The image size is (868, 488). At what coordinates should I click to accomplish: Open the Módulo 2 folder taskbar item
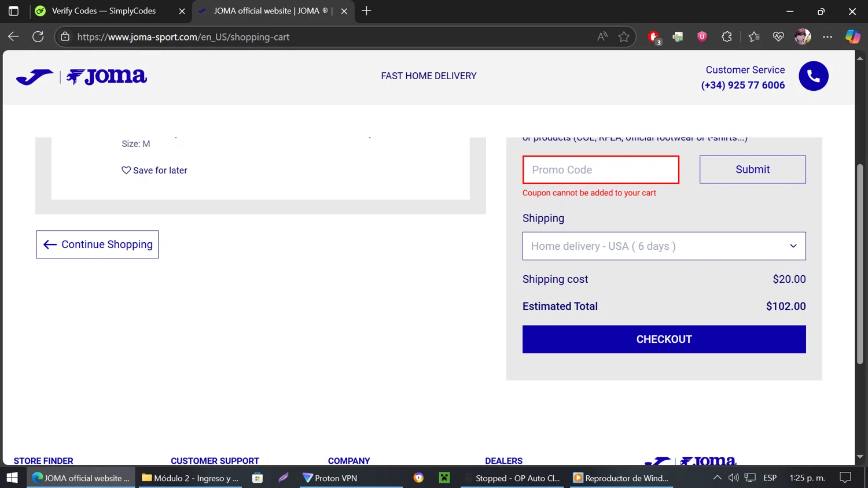[190, 478]
